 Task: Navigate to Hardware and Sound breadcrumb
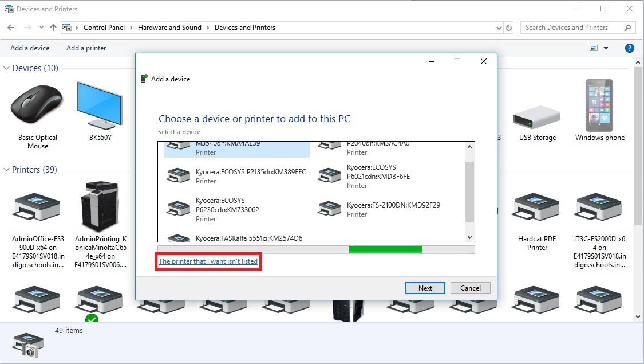point(169,28)
